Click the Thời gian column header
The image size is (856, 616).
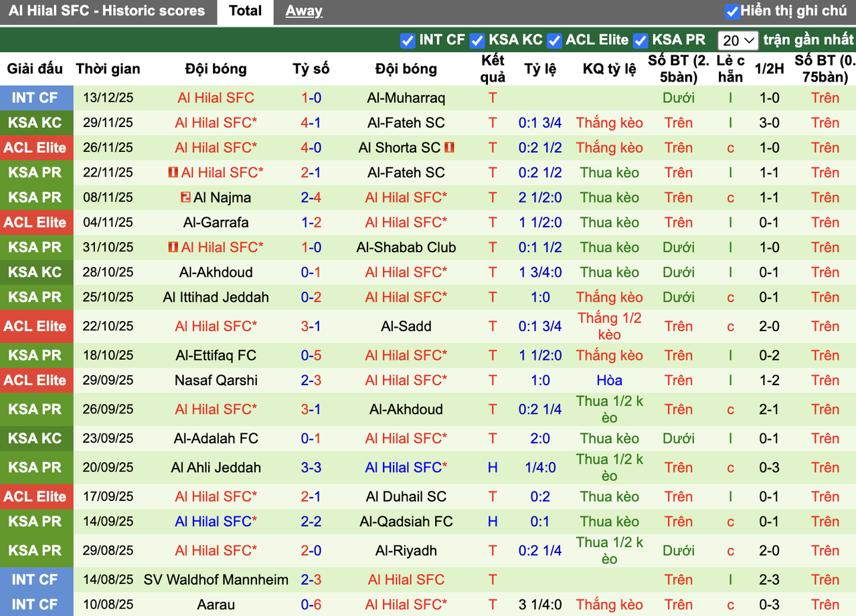tap(108, 69)
